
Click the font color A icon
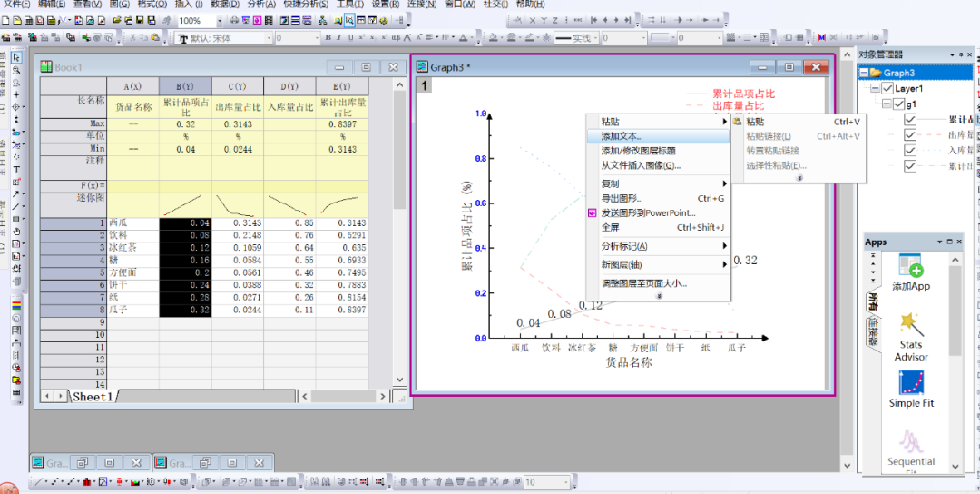point(463,38)
